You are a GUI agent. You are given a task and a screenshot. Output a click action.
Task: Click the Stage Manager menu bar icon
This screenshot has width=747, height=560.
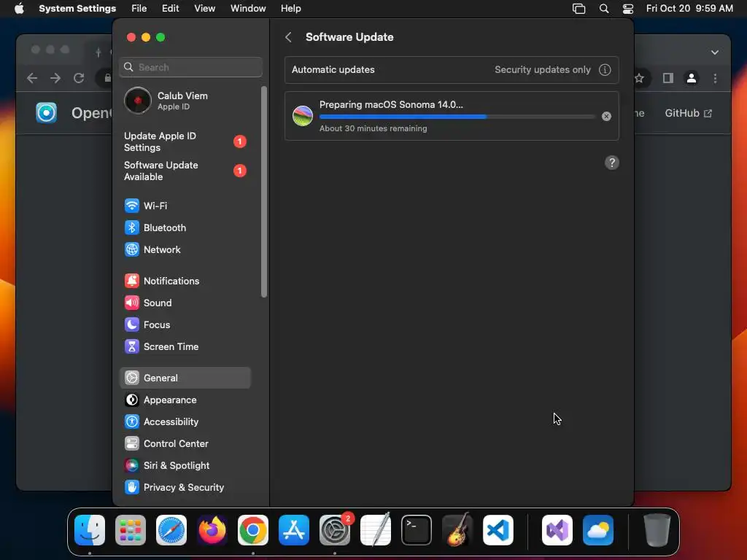[578, 9]
